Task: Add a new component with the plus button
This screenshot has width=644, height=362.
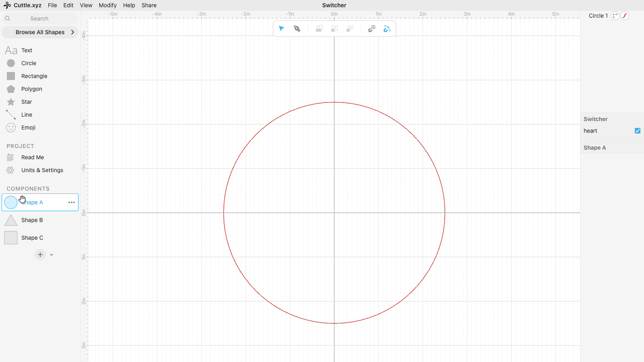Action: [x=40, y=255]
